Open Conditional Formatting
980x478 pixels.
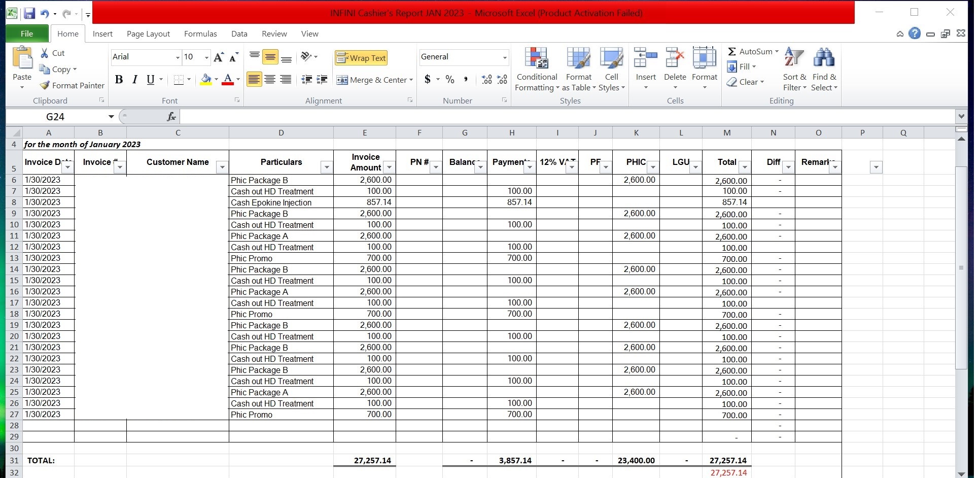click(x=537, y=69)
